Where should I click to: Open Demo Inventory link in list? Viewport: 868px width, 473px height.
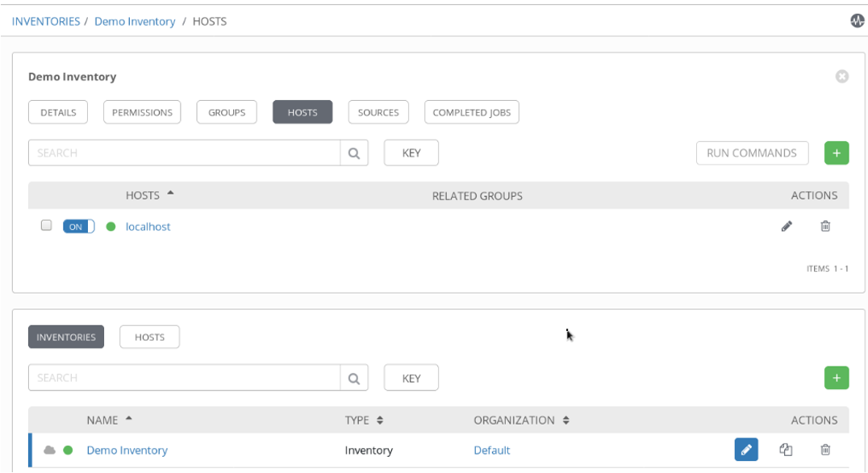(x=127, y=450)
